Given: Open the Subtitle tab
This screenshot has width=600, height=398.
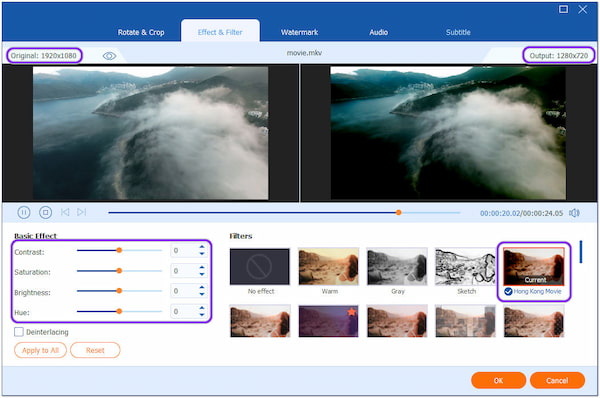Looking at the screenshot, I should (458, 32).
